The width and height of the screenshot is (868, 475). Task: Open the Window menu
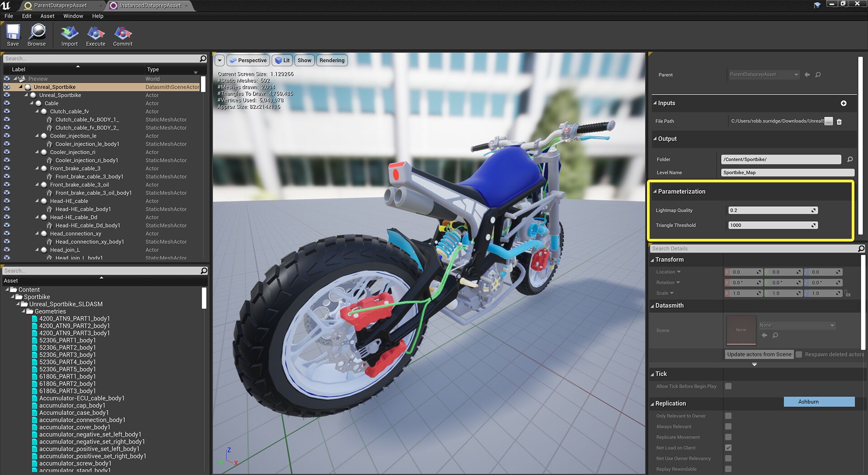[73, 16]
